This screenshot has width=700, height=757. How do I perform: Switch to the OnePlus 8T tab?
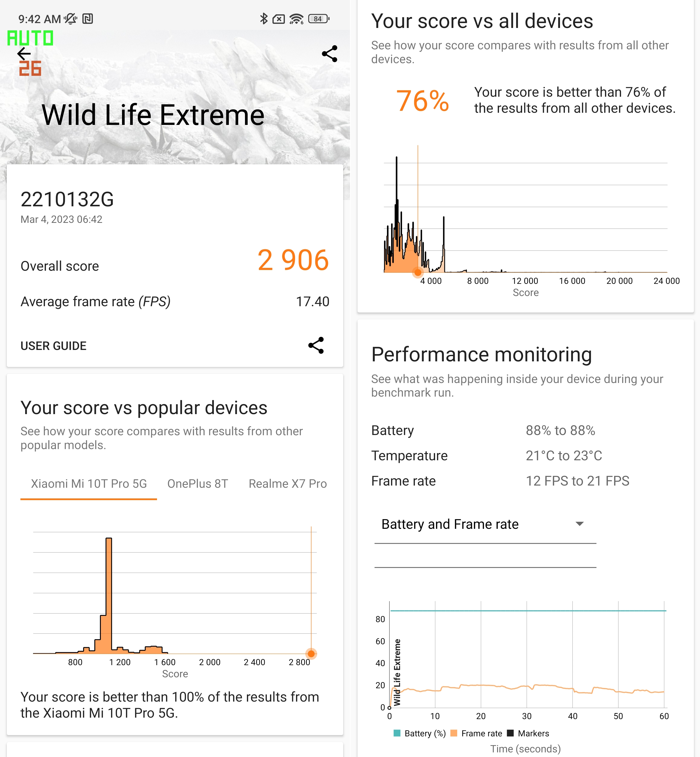[x=197, y=484]
